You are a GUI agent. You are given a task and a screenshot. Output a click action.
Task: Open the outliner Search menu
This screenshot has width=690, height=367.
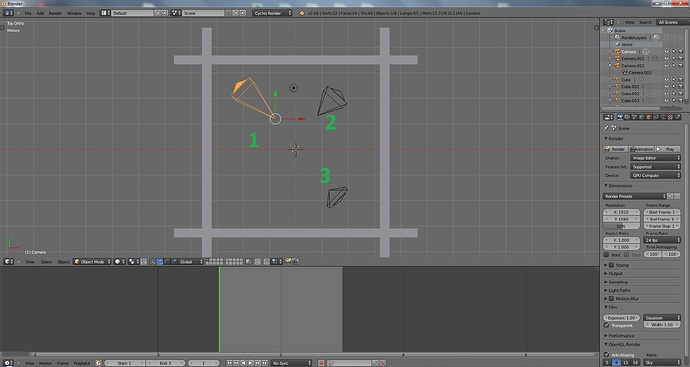pos(645,22)
